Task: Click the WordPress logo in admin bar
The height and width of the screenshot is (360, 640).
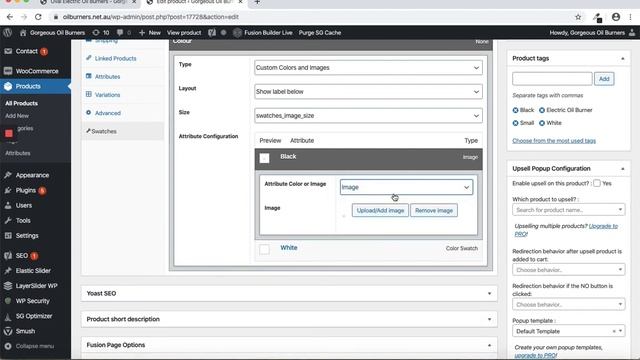Action: [x=7, y=33]
